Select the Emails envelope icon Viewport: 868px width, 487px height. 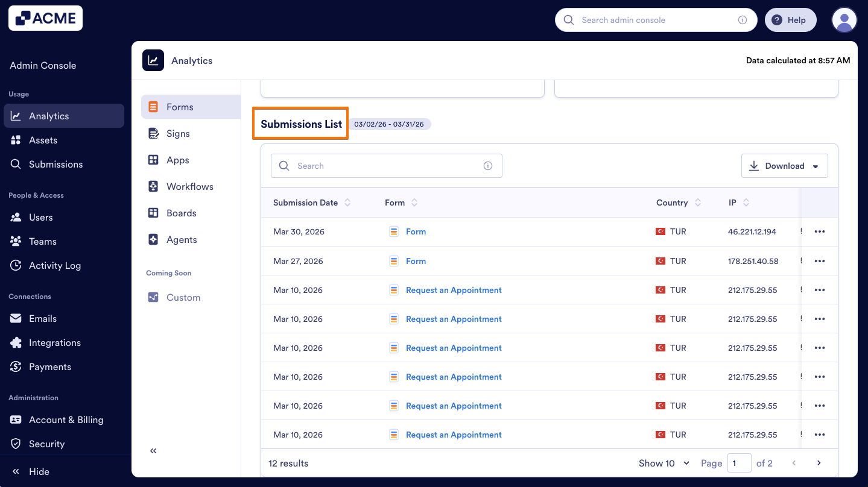(16, 318)
